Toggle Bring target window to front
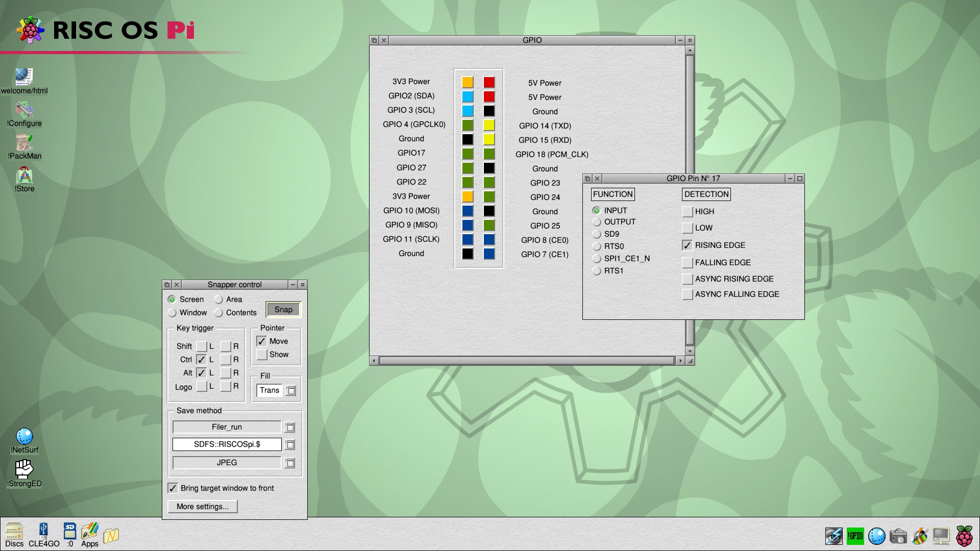The height and width of the screenshot is (551, 980). (x=173, y=488)
